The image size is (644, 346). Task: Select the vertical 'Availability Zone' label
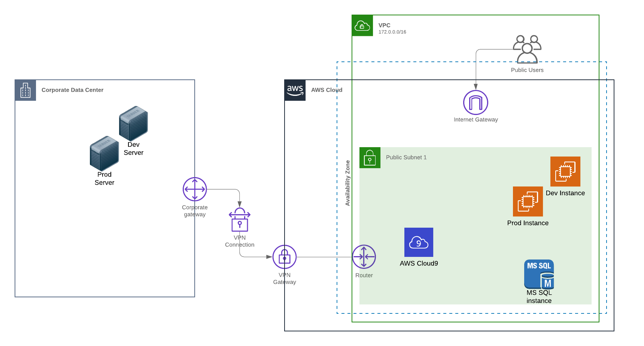[347, 183]
